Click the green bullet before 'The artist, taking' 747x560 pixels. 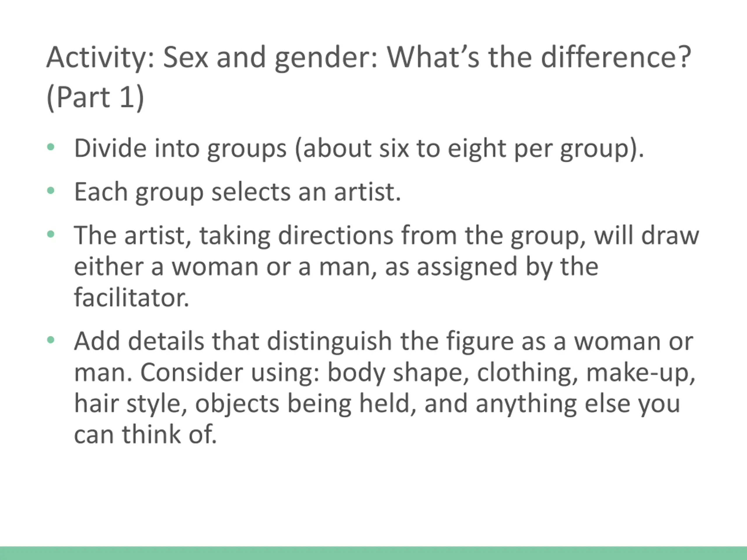pos(51,234)
